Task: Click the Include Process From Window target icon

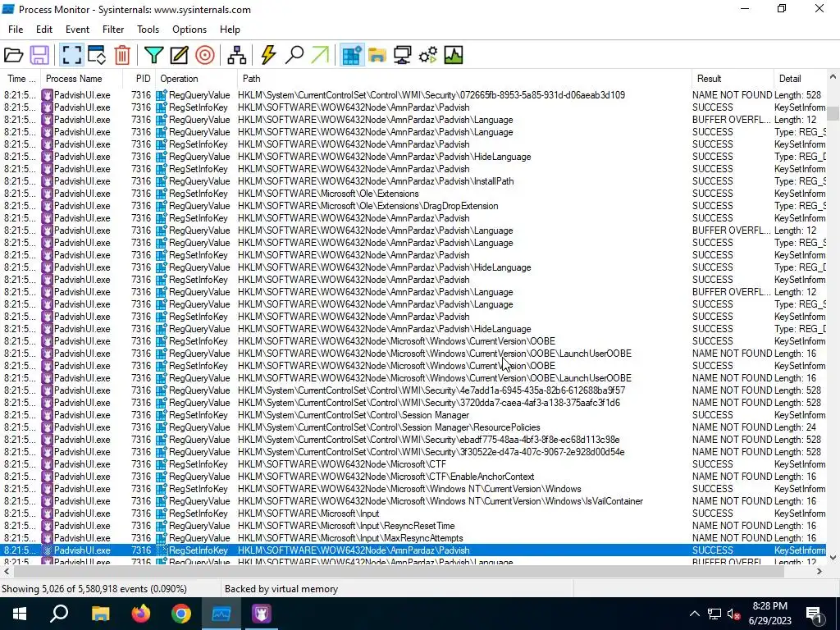Action: (204, 55)
